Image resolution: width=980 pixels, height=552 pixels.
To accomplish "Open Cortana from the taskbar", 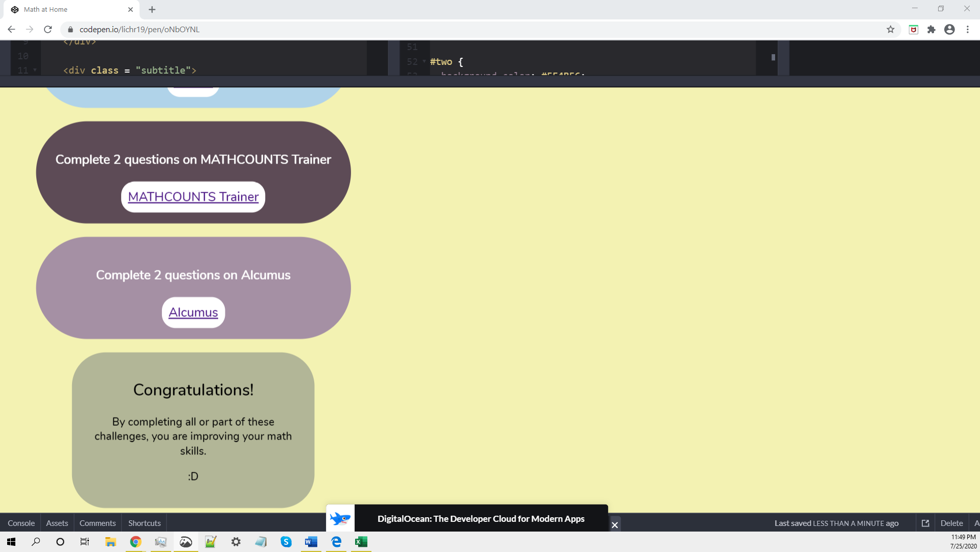I will tap(60, 542).
